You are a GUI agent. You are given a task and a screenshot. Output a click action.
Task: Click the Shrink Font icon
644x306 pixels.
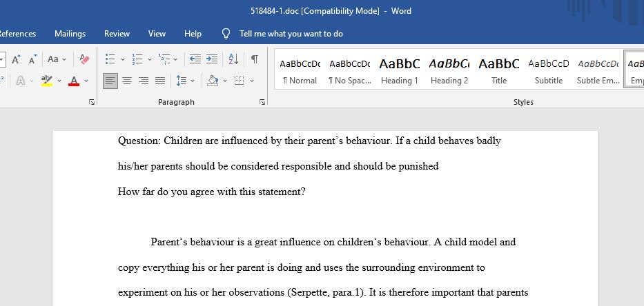click(33, 59)
